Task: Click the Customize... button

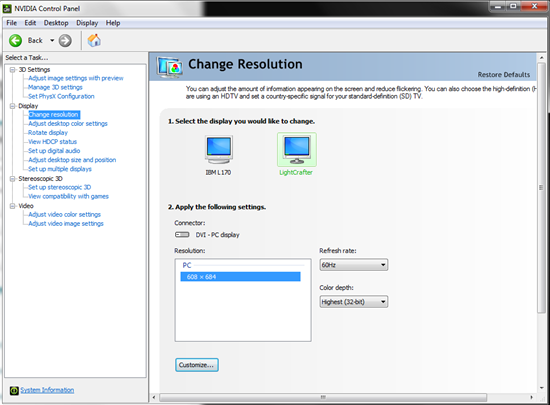Action: 197,365
